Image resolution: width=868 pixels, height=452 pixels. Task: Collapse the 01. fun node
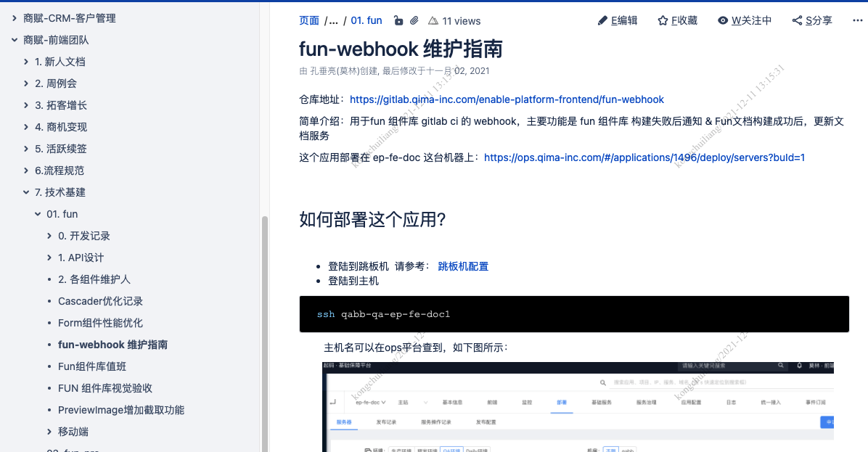tap(38, 214)
